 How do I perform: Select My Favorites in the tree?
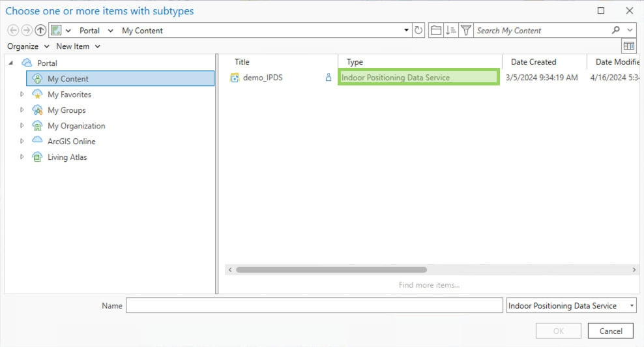point(69,95)
